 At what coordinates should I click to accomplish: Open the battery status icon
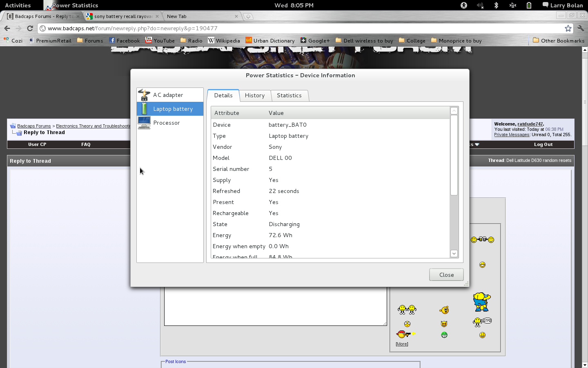[x=529, y=5]
